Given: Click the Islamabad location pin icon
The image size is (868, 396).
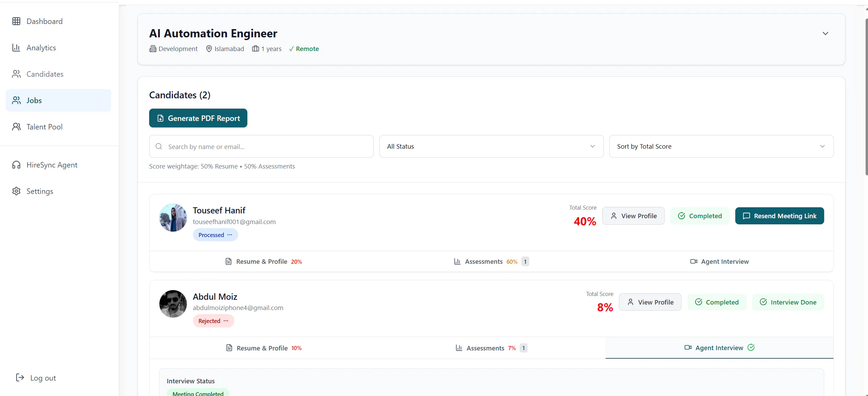Looking at the screenshot, I should (x=209, y=49).
